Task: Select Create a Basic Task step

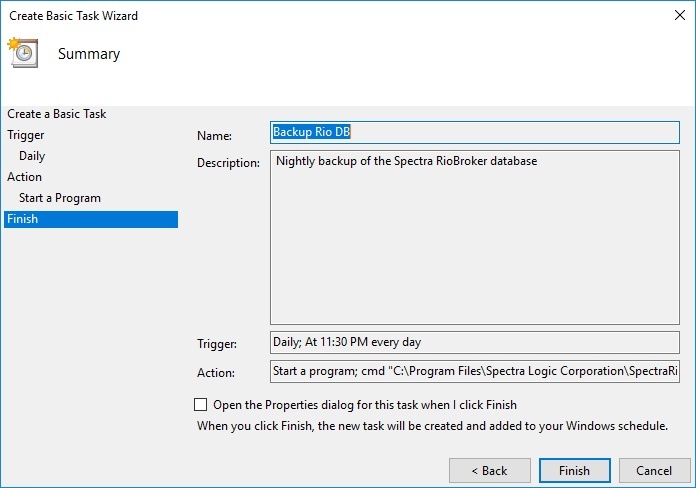Action: [x=57, y=114]
